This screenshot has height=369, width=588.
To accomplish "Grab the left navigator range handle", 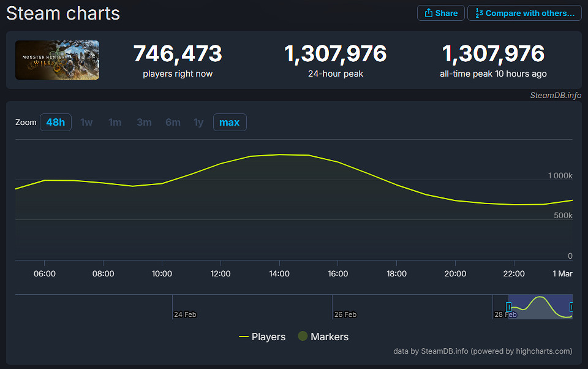I will 508,306.
